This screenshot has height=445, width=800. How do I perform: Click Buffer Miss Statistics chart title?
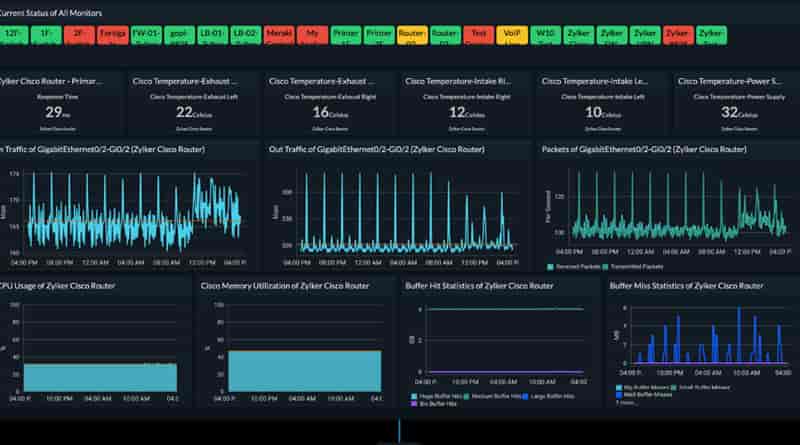pos(686,286)
